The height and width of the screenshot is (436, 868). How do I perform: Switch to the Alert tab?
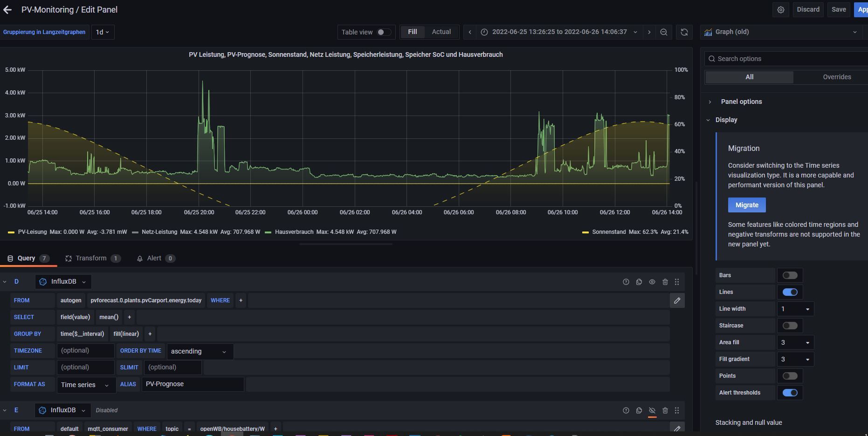pyautogui.click(x=156, y=259)
